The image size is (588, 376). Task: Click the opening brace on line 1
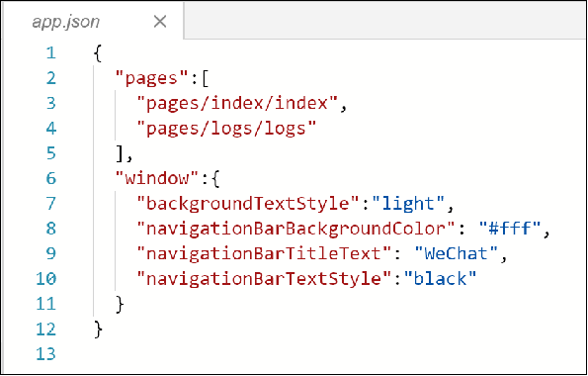pos(98,53)
